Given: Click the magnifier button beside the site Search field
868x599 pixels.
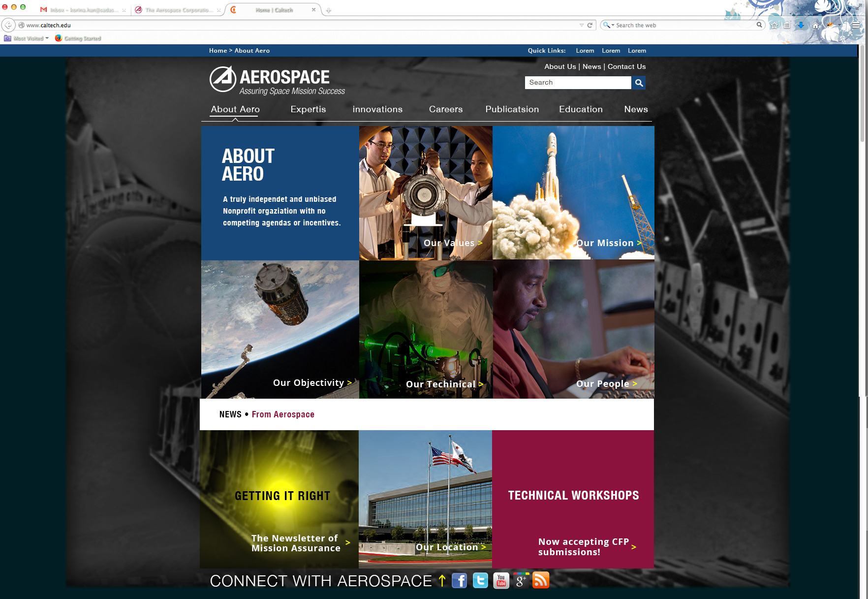Looking at the screenshot, I should tap(639, 83).
